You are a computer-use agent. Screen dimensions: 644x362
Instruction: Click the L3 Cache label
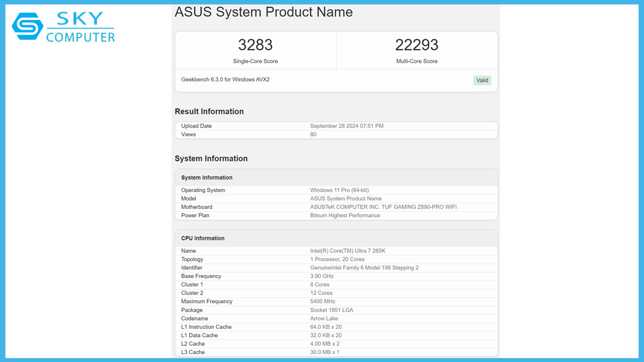(193, 352)
